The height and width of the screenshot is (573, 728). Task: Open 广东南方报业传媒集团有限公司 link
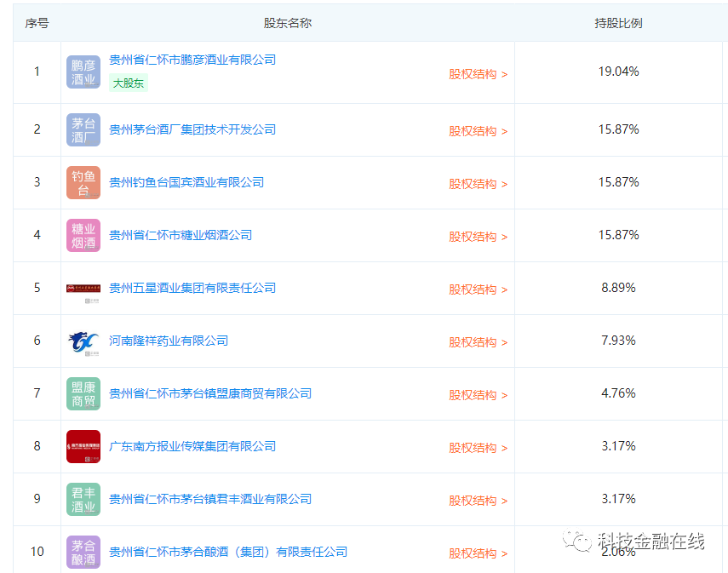192,447
